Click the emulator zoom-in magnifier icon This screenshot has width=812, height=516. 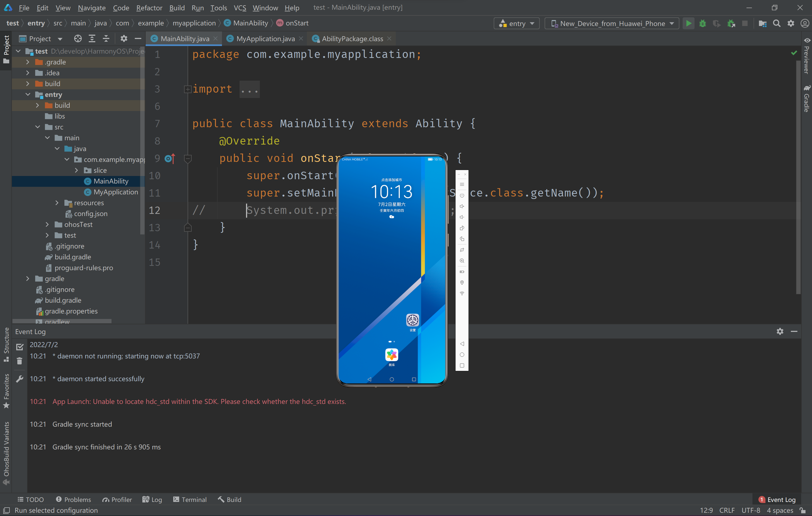pos(462,261)
